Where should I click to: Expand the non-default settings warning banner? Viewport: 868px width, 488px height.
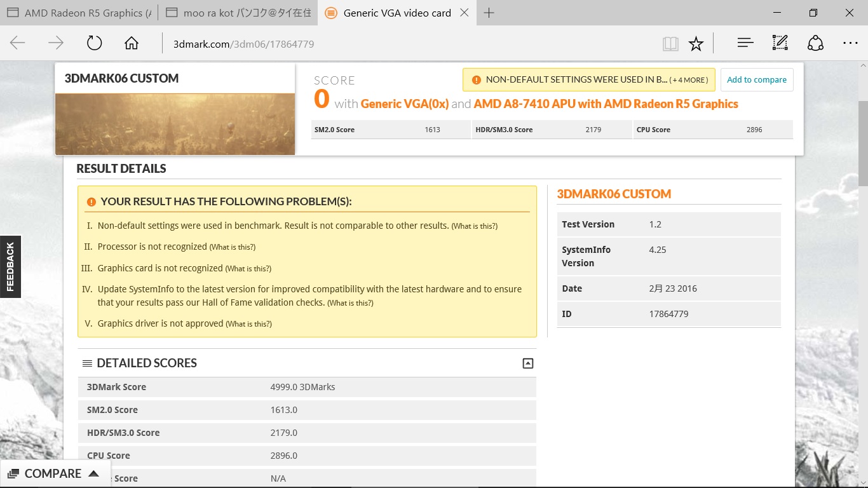[x=589, y=80]
